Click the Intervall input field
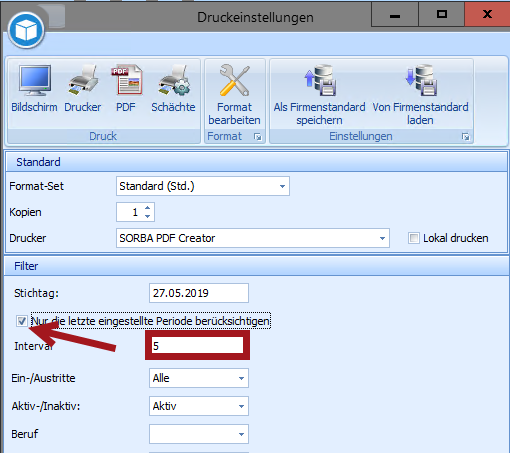The width and height of the screenshot is (510, 453). tap(197, 346)
